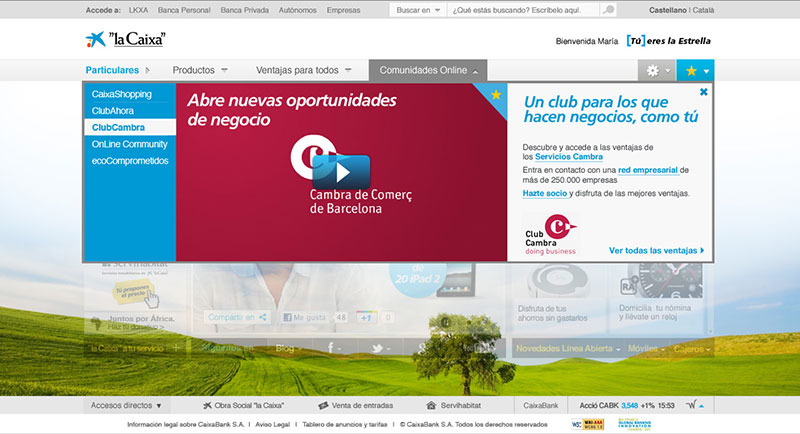
Task: Collapse the Comunidades Online menu
Action: click(x=428, y=70)
